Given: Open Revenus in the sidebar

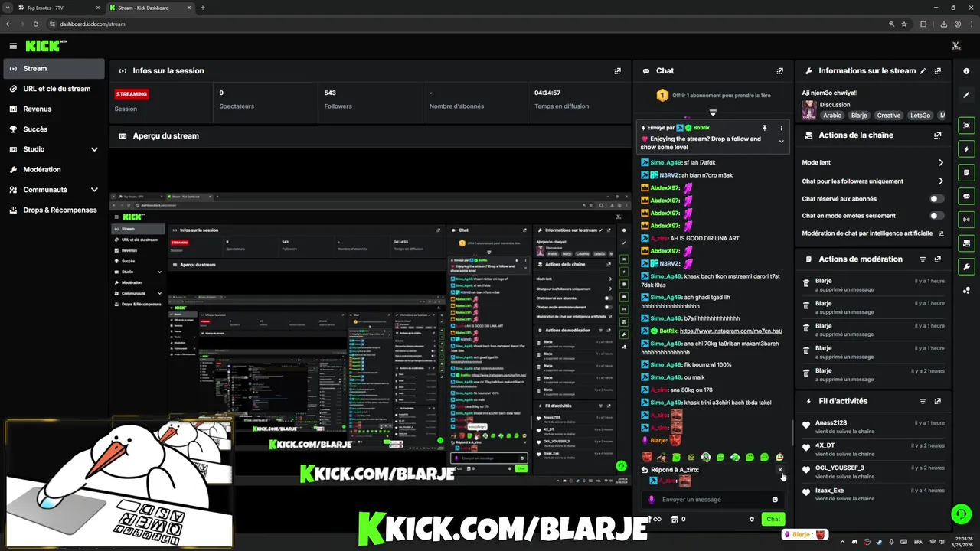Looking at the screenshot, I should [54, 109].
